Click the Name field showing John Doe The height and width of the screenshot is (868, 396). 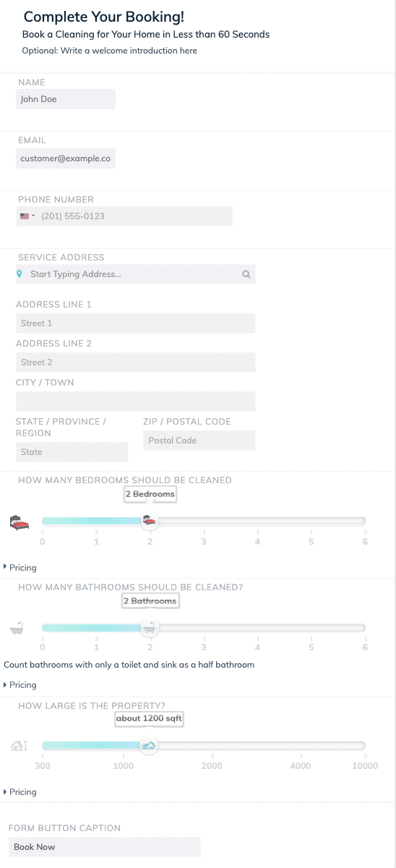pos(66,99)
